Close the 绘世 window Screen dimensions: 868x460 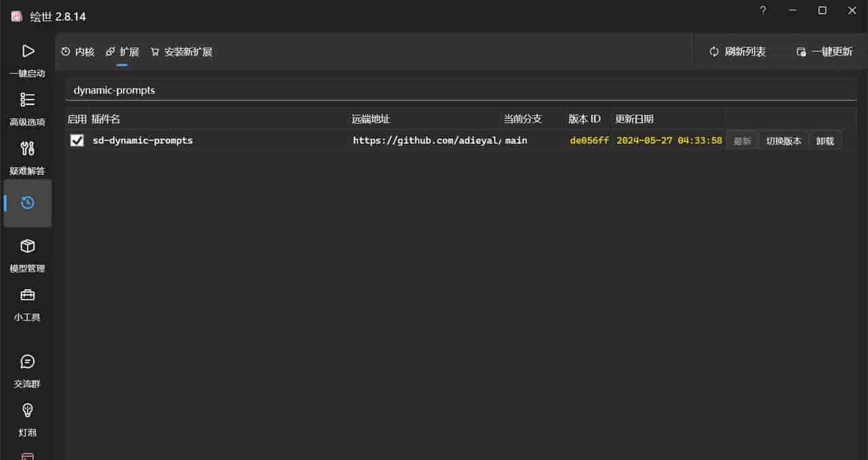[x=852, y=10]
